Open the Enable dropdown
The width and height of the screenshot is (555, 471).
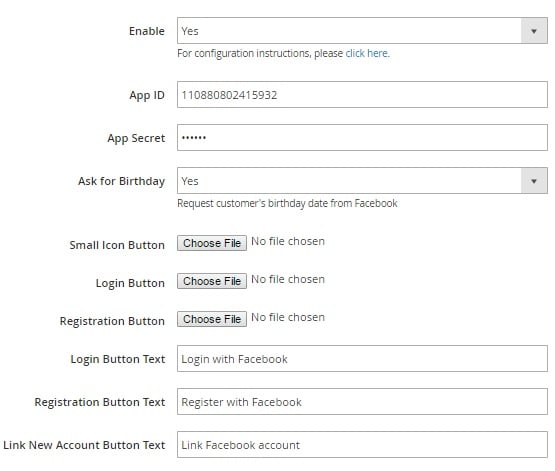pos(362,31)
